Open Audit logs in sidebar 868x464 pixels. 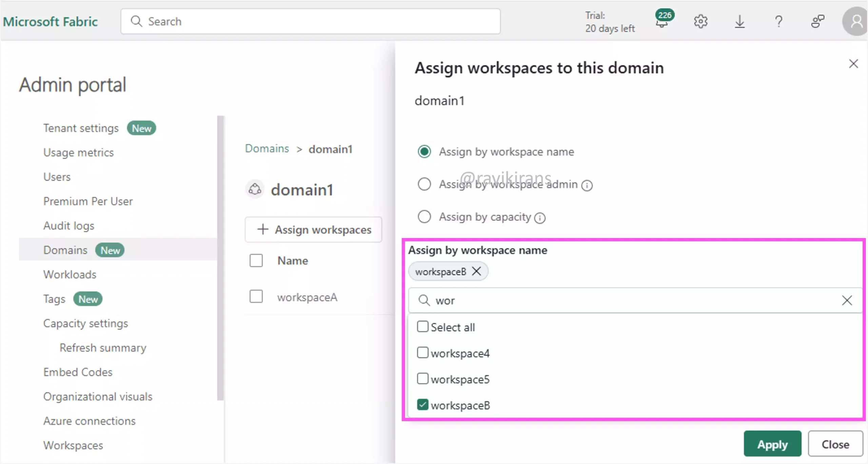coord(68,226)
